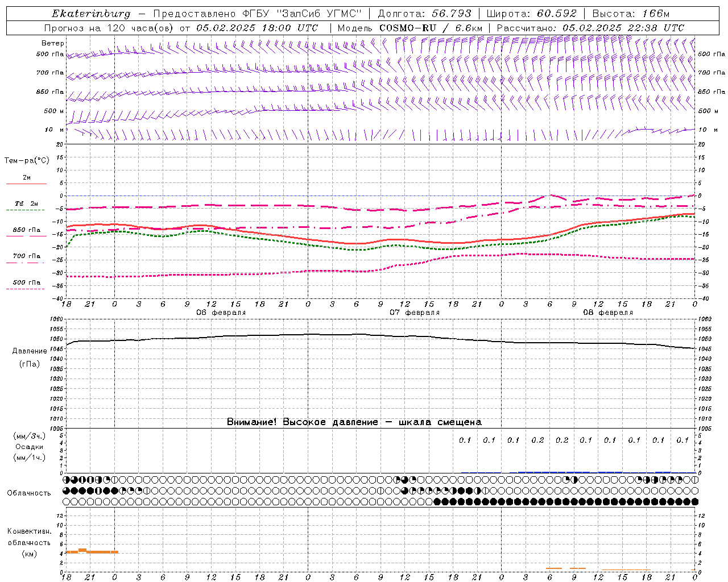
Task: Click the "Тем-ра(°C)" temperature axis label
Action: 27,161
